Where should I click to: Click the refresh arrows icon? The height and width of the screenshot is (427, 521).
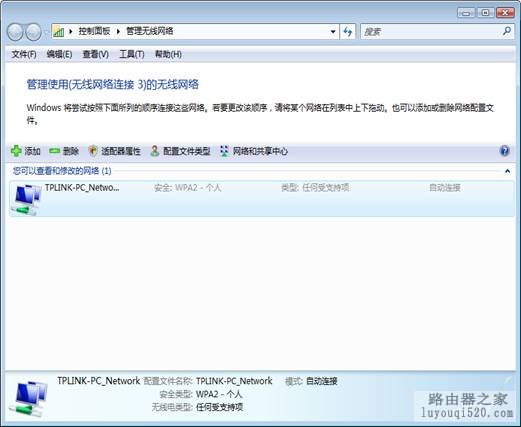tap(348, 32)
